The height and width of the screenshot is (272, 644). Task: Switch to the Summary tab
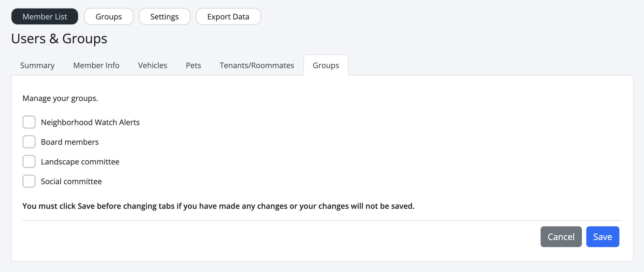tap(37, 65)
